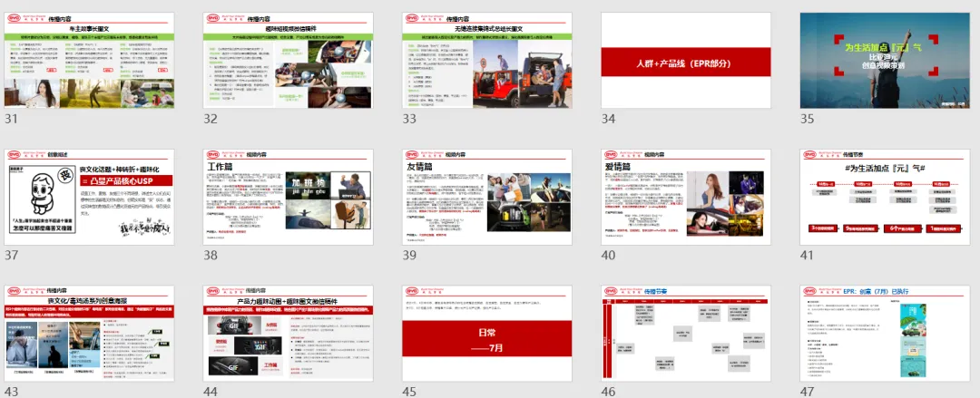Choose the 爱情篇 video content slide

[686, 197]
